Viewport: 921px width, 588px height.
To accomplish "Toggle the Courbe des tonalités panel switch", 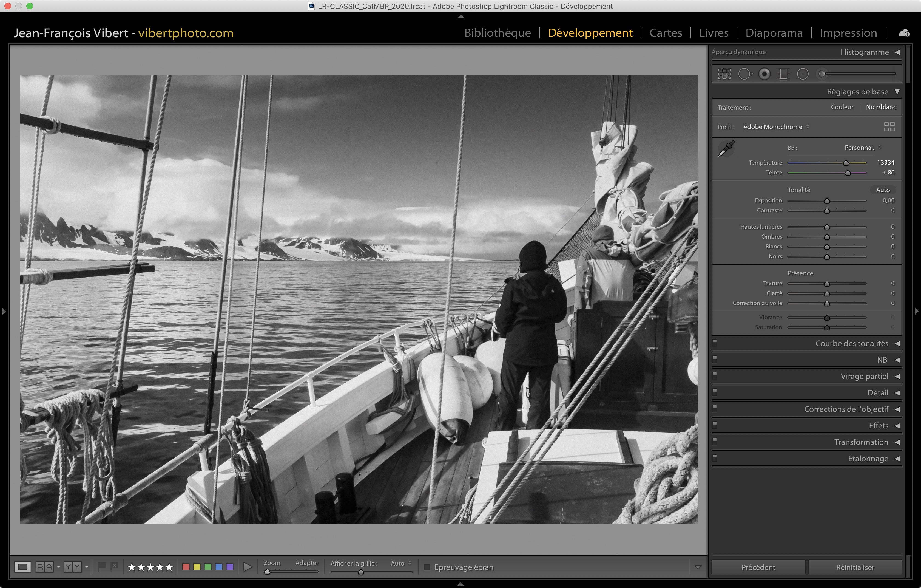I will point(715,342).
